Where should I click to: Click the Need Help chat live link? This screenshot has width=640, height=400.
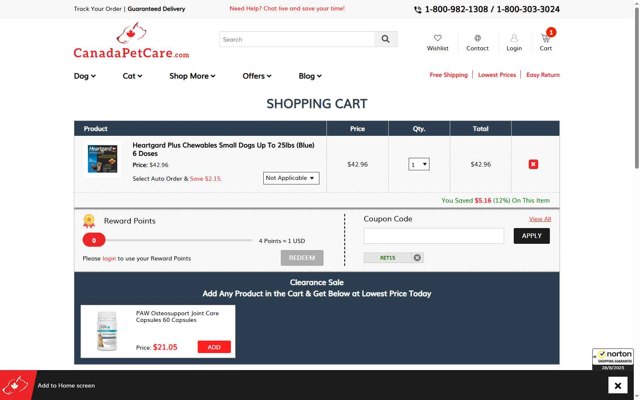[287, 8]
